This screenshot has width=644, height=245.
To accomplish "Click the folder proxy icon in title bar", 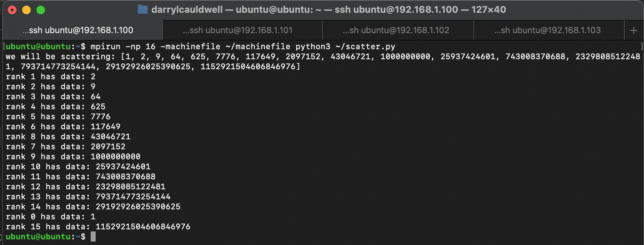I will pyautogui.click(x=142, y=9).
